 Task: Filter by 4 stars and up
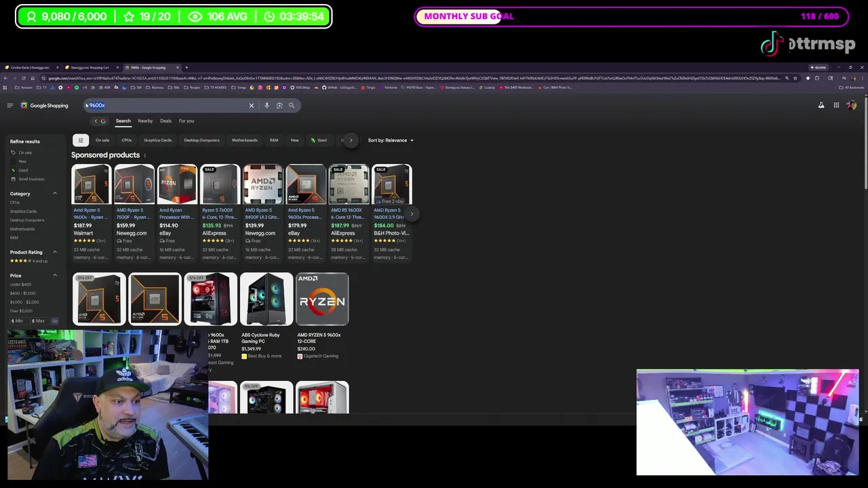(x=28, y=261)
